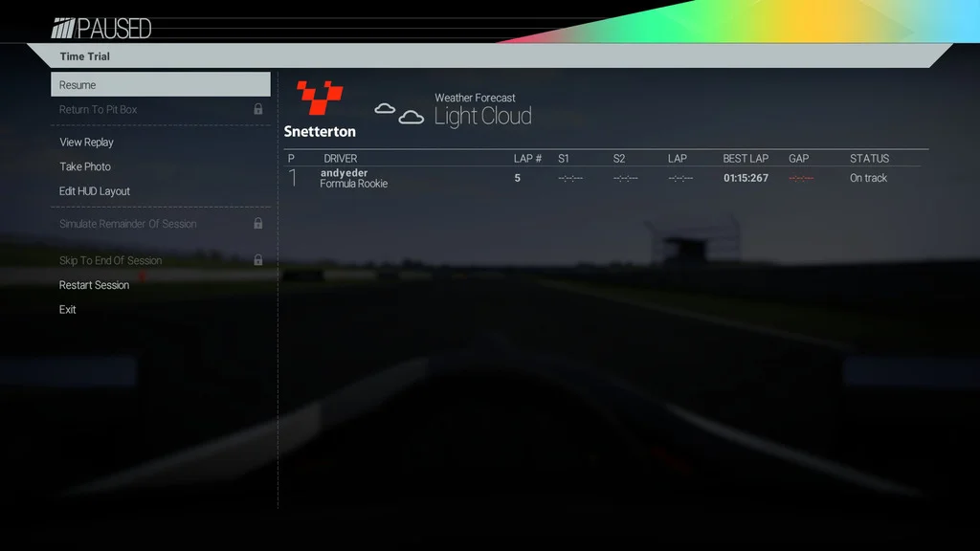Click the Light Cloud forecast text

pyautogui.click(x=483, y=116)
